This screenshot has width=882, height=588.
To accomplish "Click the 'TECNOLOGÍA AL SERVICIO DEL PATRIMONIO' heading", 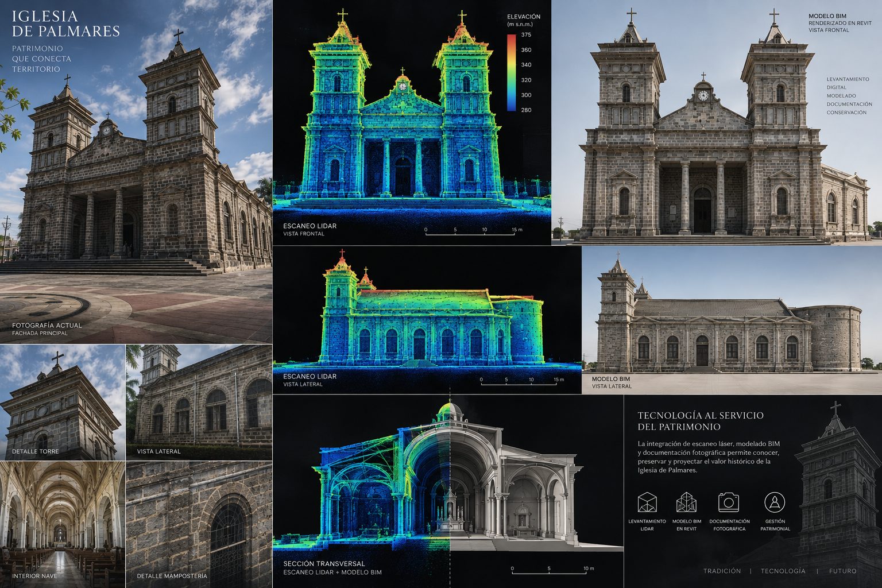I will pyautogui.click(x=701, y=421).
